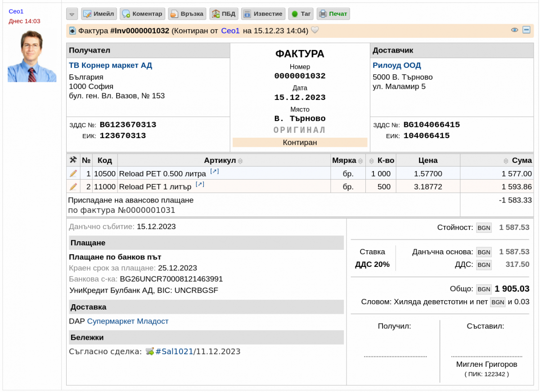Click the Връзка link button
540x392 pixels.
tap(187, 14)
